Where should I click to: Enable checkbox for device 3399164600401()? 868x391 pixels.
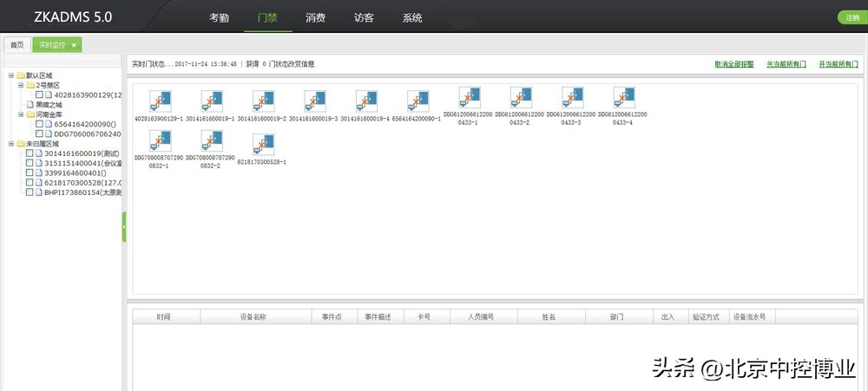click(30, 173)
